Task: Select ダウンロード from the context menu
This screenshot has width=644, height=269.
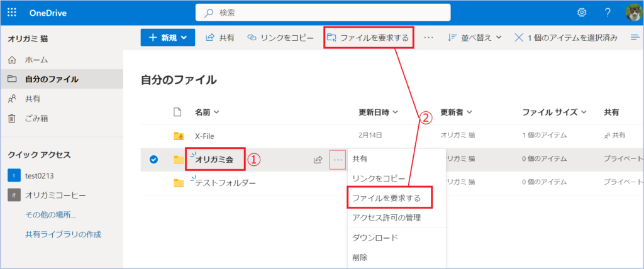Action: (375, 238)
